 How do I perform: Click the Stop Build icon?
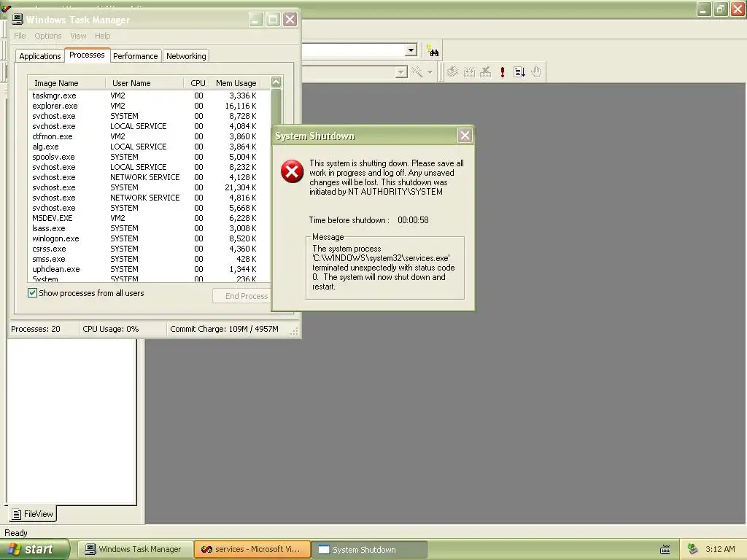485,72
